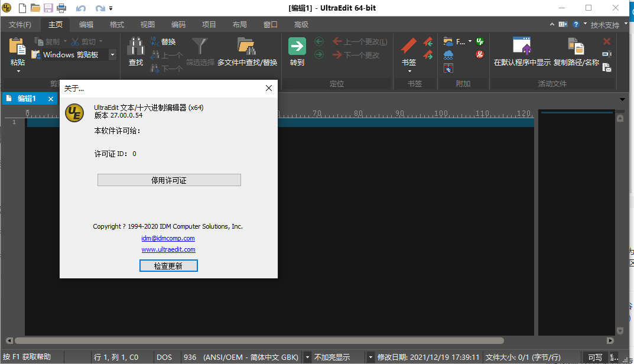634x364 pixels.
Task: Expand the 书签 bookmark dropdown arrow
Action: click(409, 71)
